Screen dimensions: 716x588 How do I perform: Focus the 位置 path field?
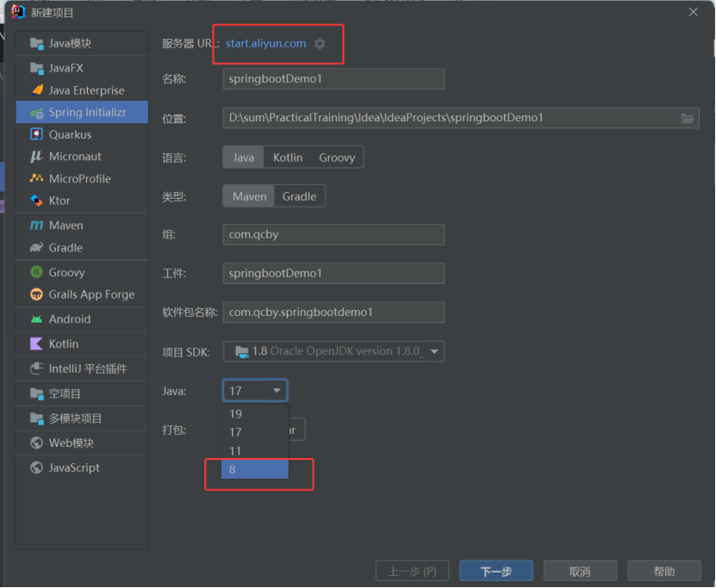coord(461,118)
